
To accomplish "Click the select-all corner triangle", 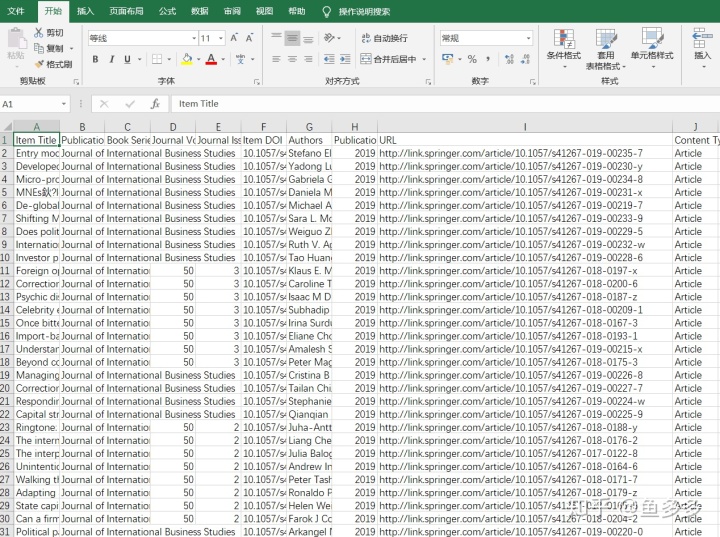I will coord(7,126).
